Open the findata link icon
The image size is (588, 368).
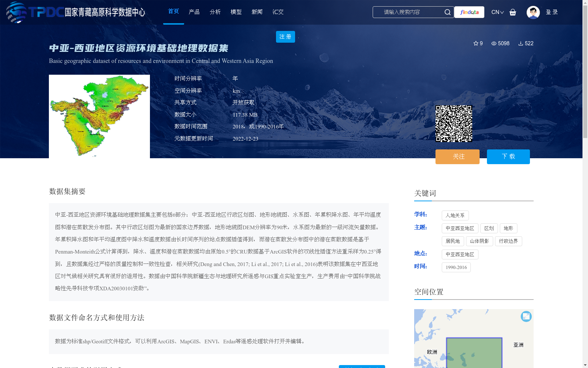tap(469, 12)
